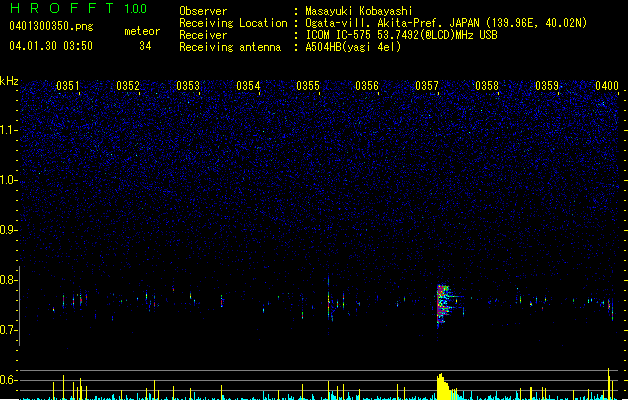Click the HROFFT program title
The width and height of the screenshot is (629, 400).
62,8
